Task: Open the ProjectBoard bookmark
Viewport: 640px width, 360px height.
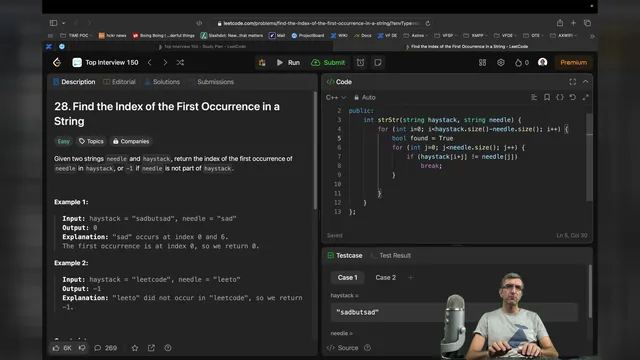Action: (x=308, y=36)
